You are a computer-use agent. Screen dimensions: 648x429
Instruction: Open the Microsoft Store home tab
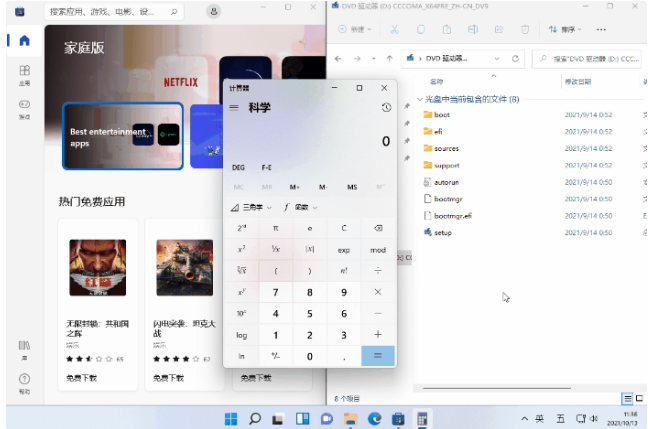pyautogui.click(x=24, y=41)
